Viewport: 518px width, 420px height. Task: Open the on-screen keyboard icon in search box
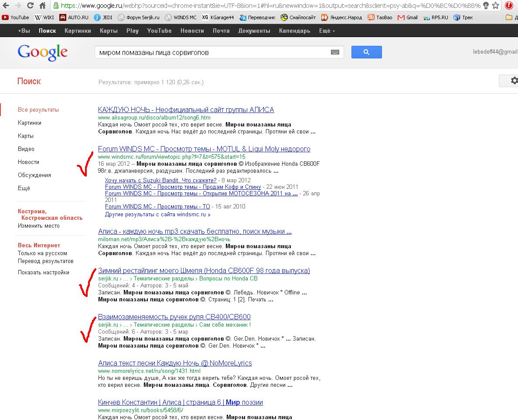(x=335, y=52)
